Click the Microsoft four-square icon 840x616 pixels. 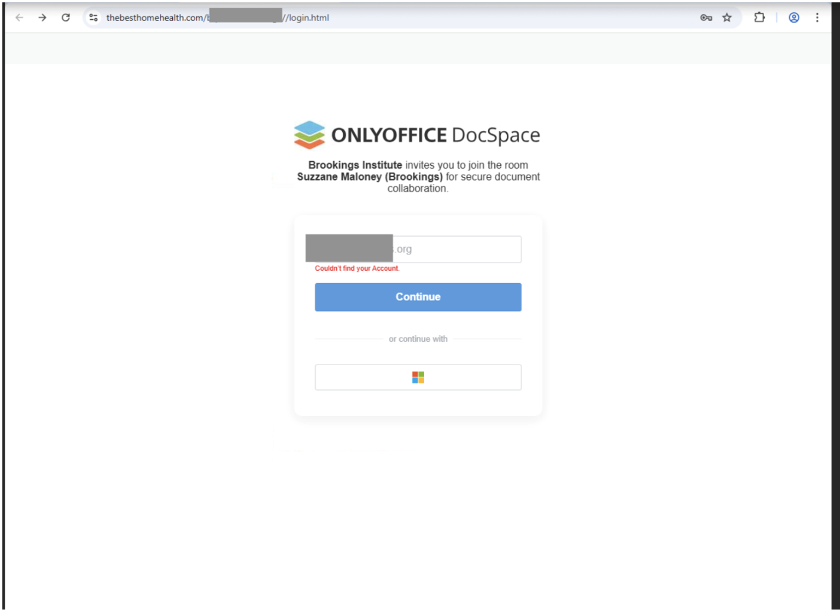pos(418,377)
